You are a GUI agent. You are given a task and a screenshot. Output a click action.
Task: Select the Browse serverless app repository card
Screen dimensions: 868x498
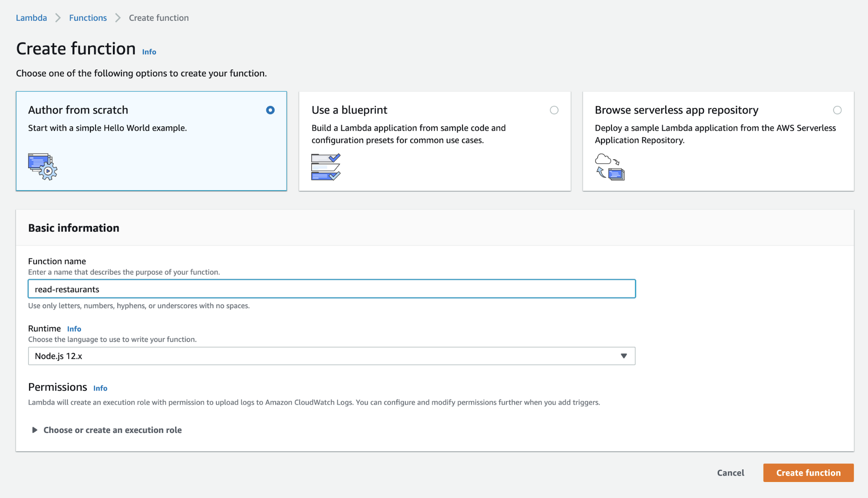(x=718, y=141)
